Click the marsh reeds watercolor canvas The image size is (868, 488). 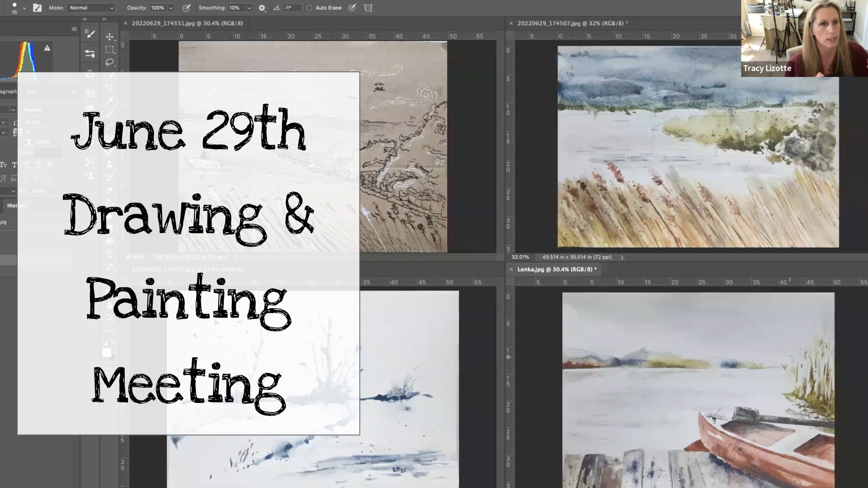point(698,147)
